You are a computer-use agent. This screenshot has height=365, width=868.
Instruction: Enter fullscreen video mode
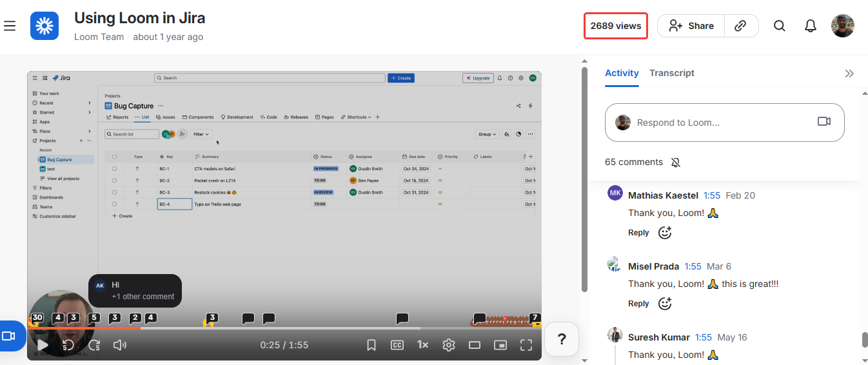526,345
